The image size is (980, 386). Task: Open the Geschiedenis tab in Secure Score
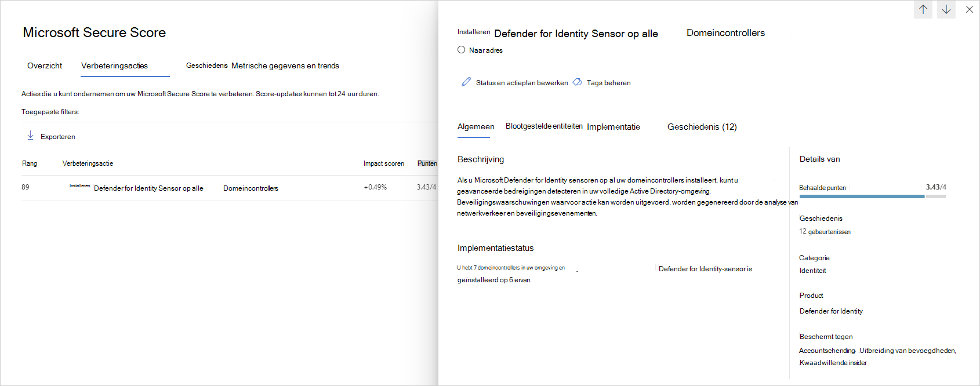click(x=207, y=65)
